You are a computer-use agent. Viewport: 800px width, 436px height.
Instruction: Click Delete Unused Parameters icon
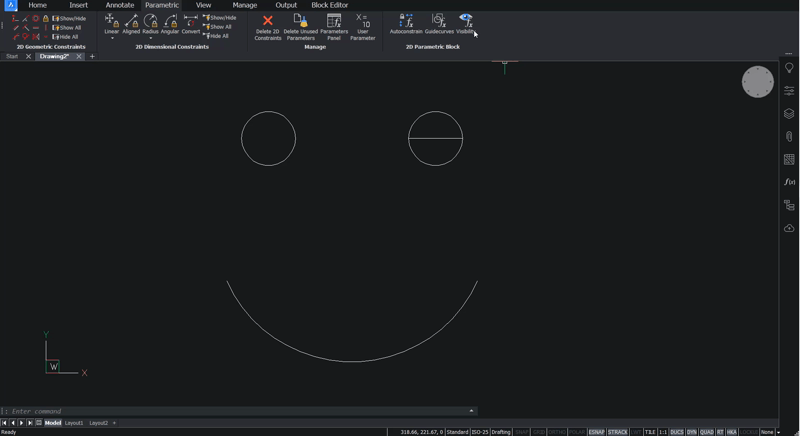pyautogui.click(x=301, y=20)
